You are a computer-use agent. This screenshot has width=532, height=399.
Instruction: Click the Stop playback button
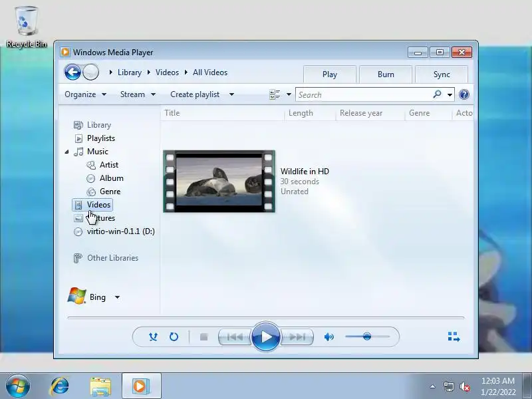click(203, 336)
